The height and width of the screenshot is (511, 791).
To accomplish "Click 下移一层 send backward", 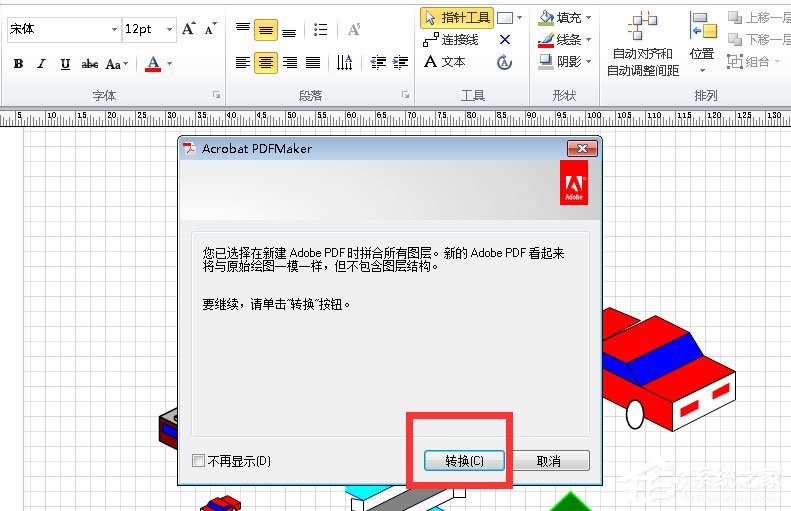I will pyautogui.click(x=759, y=39).
